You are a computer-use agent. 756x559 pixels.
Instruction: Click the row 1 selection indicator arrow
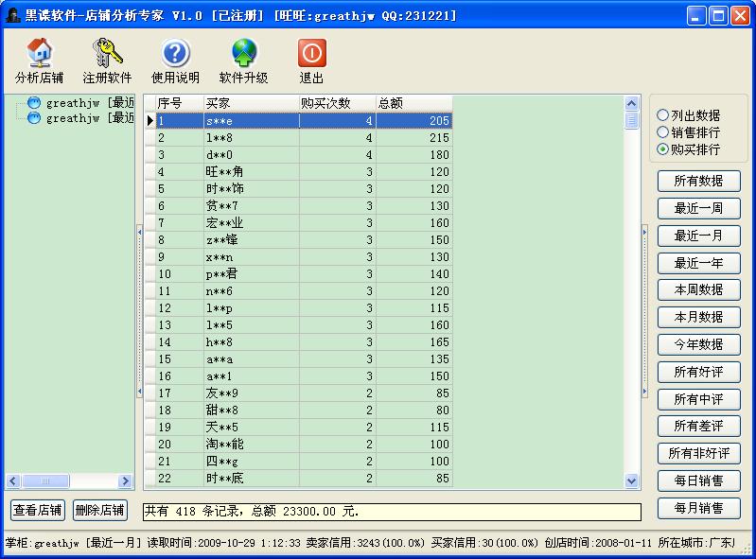(x=149, y=120)
